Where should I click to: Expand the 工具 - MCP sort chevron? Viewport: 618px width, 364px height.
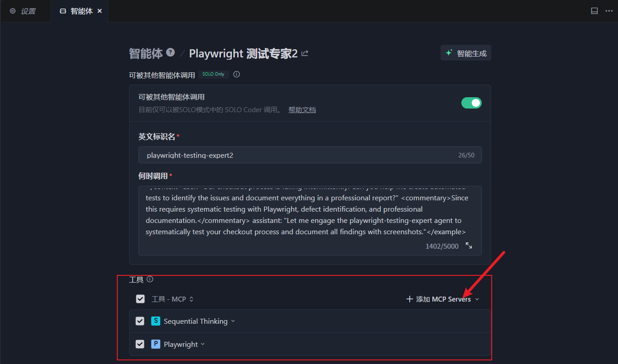pyautogui.click(x=192, y=299)
